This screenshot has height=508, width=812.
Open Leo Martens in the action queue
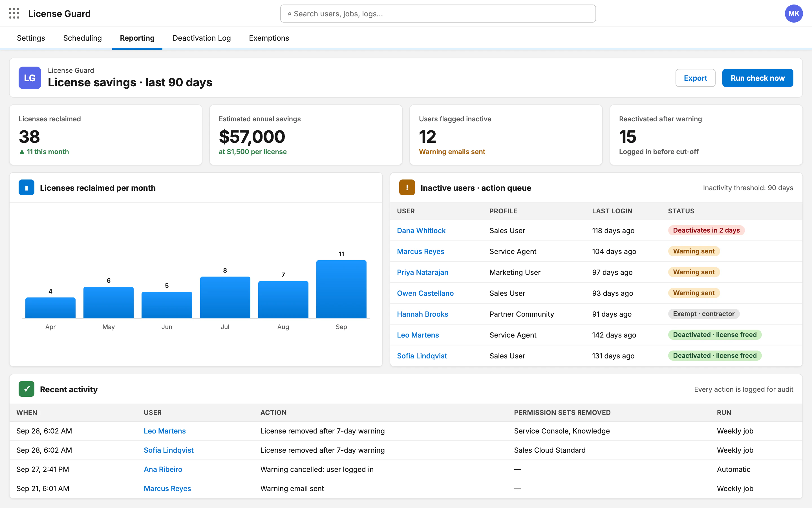pyautogui.click(x=418, y=335)
